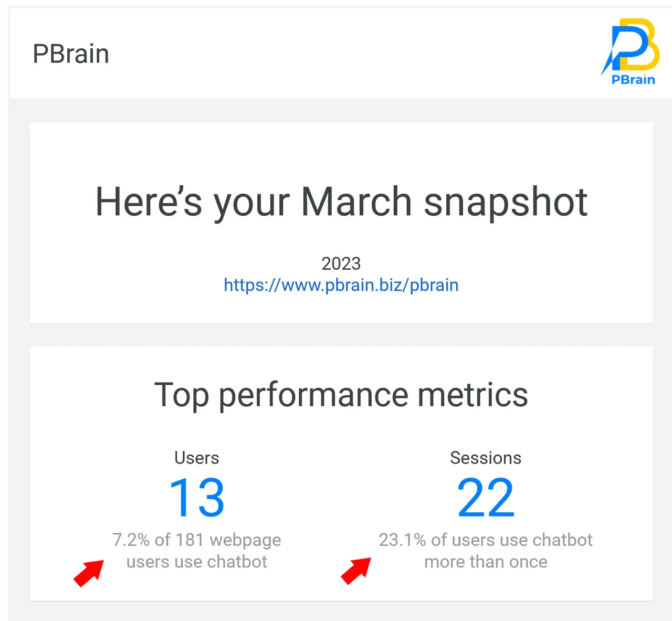Click the Users count of 13
672x621 pixels.
coord(197,497)
